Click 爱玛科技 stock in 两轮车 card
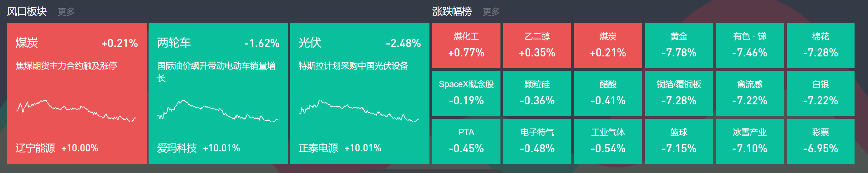 coord(177,148)
